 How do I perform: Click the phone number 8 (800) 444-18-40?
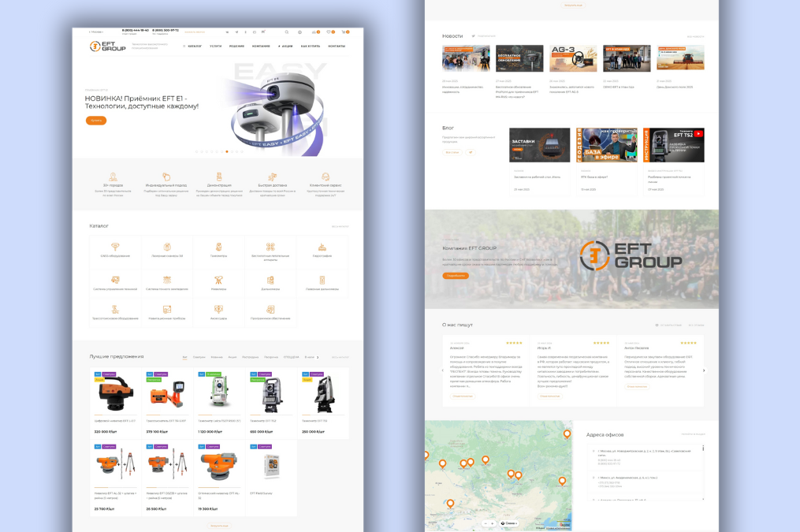pos(136,31)
